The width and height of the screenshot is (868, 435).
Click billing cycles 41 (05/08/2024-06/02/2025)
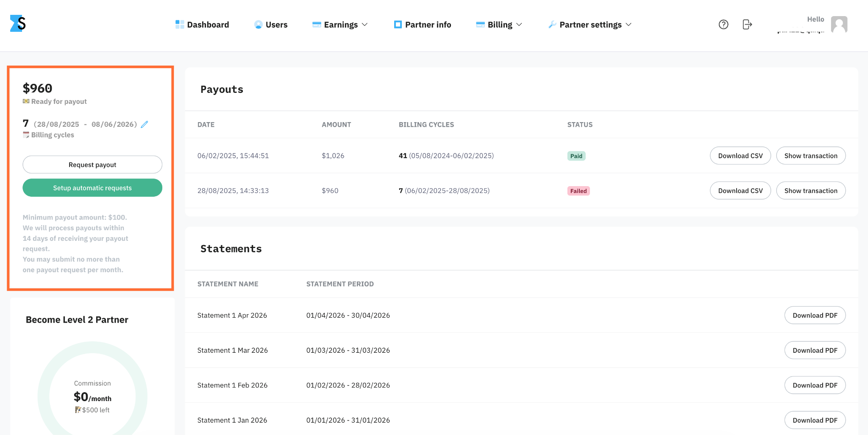click(x=446, y=156)
